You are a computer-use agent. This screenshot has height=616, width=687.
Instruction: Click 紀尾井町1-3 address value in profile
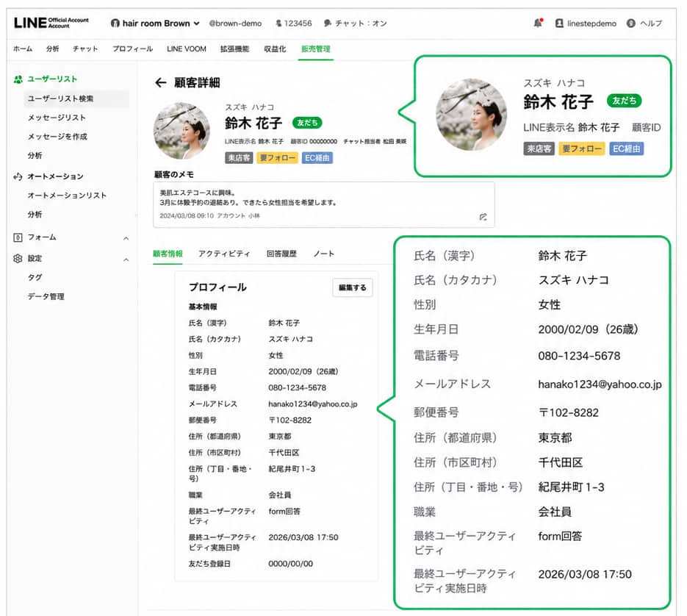(x=292, y=469)
